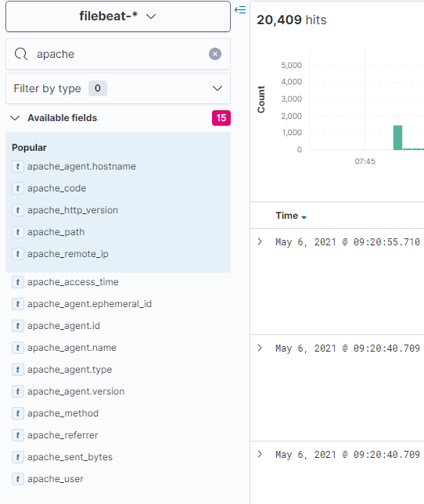Click the apache field search box

[118, 54]
